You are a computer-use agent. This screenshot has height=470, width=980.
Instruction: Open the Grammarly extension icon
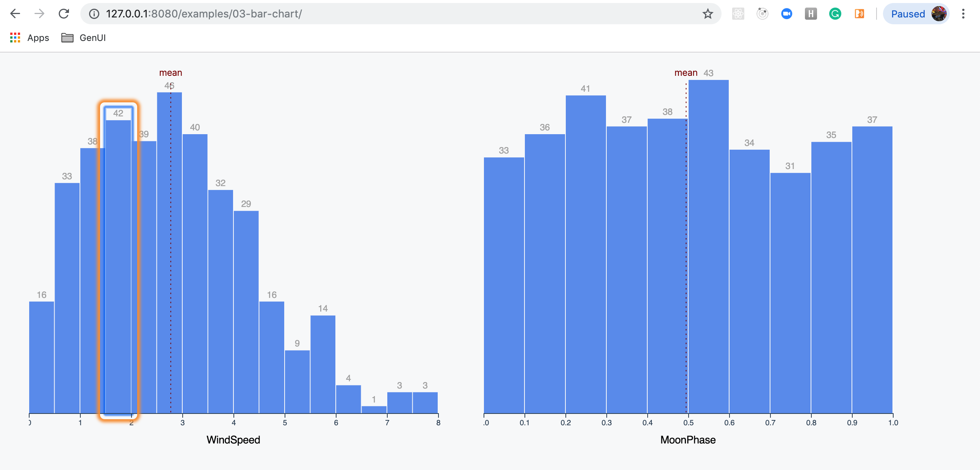click(x=835, y=14)
